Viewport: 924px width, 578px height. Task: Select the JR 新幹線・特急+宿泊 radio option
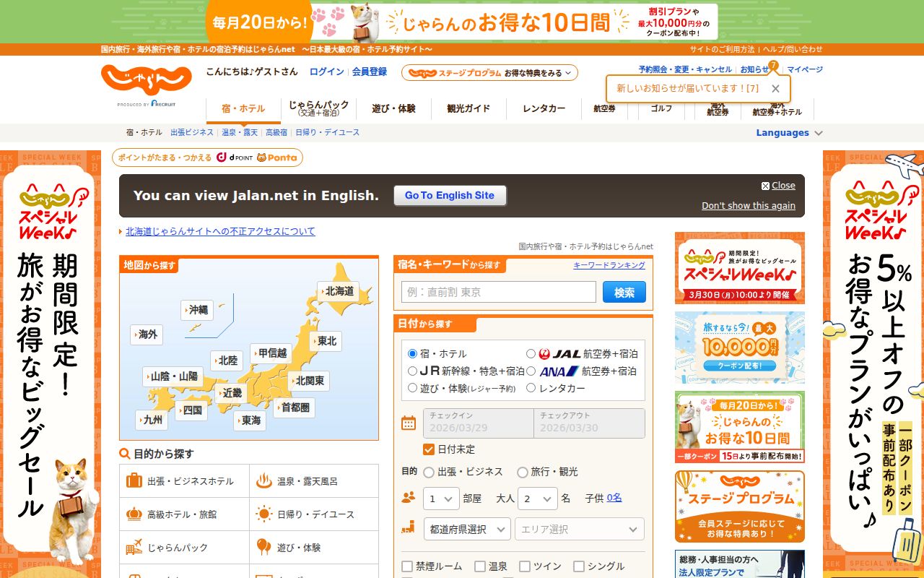tap(413, 371)
